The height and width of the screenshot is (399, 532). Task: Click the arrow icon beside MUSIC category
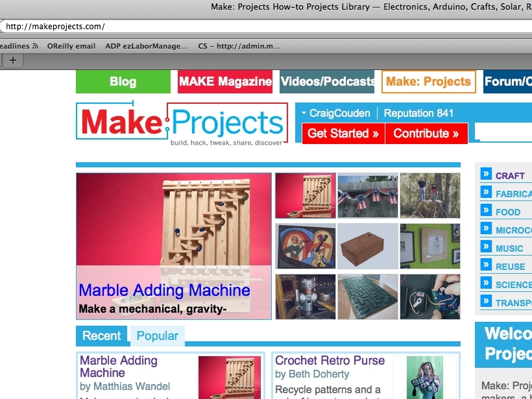click(x=486, y=247)
